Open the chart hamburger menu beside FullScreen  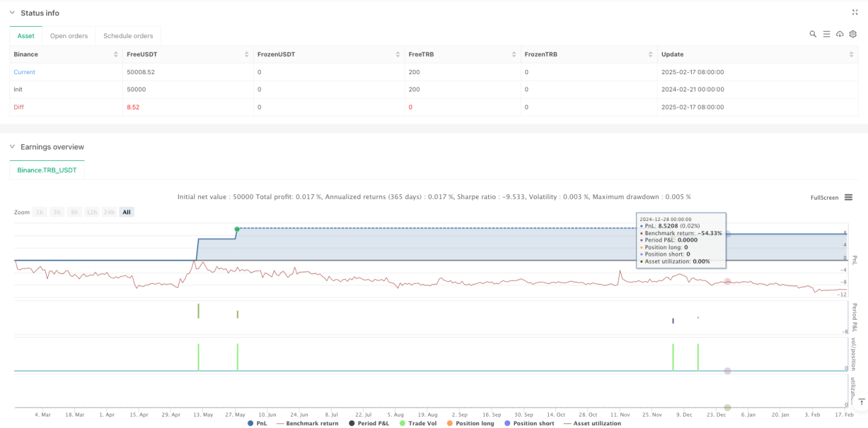click(849, 197)
